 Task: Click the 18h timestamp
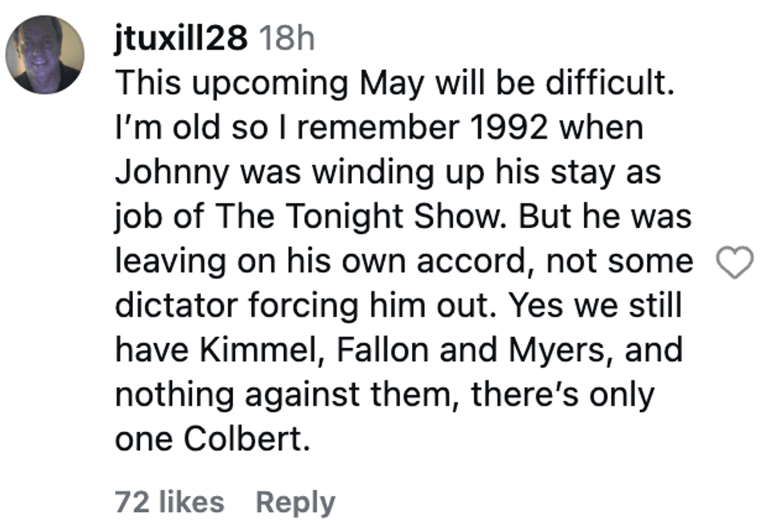click(285, 38)
